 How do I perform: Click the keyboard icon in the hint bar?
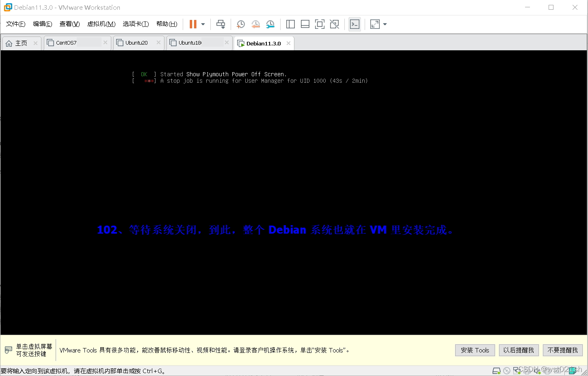tap(9, 350)
